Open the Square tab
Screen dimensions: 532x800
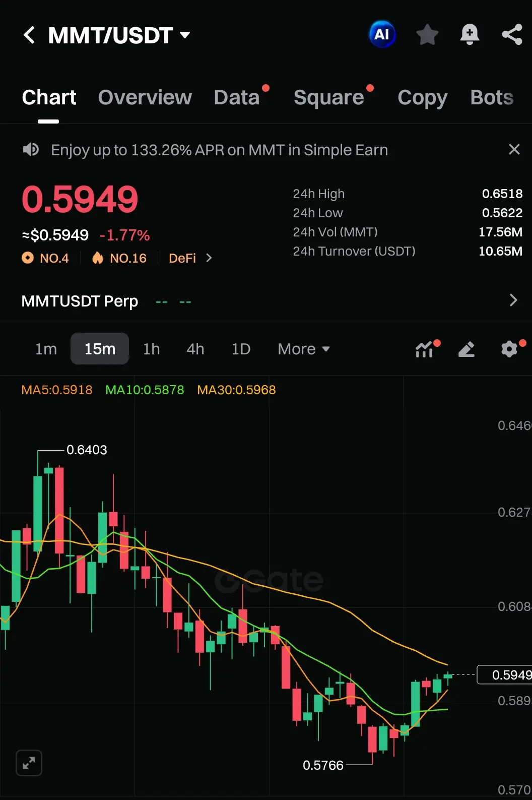click(x=328, y=97)
